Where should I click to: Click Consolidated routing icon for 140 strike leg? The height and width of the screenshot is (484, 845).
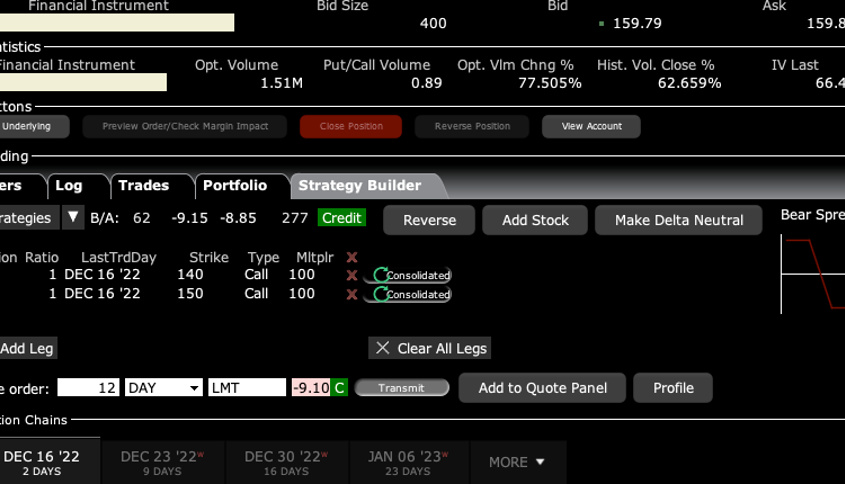click(381, 275)
